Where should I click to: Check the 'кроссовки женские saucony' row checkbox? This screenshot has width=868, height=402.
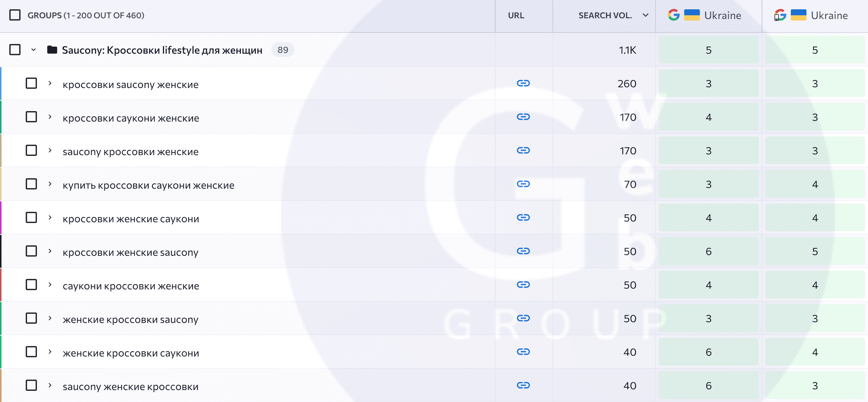(31, 251)
